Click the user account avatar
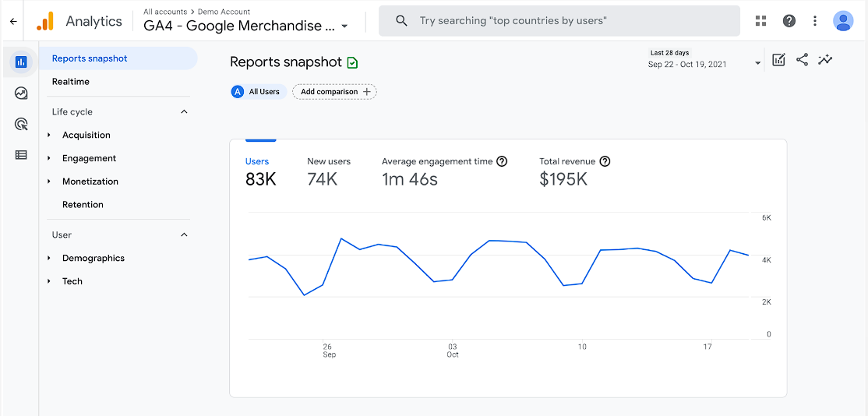 pyautogui.click(x=842, y=21)
